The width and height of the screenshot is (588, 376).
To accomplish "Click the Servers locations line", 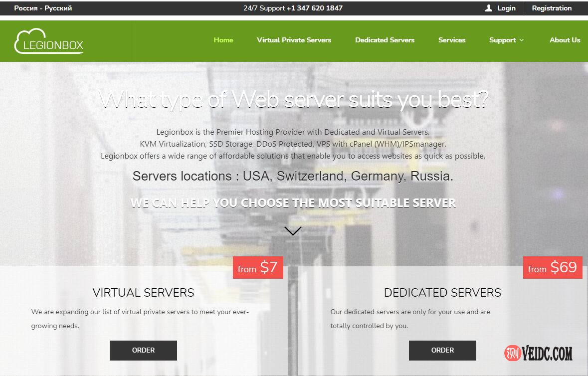I will [293, 176].
